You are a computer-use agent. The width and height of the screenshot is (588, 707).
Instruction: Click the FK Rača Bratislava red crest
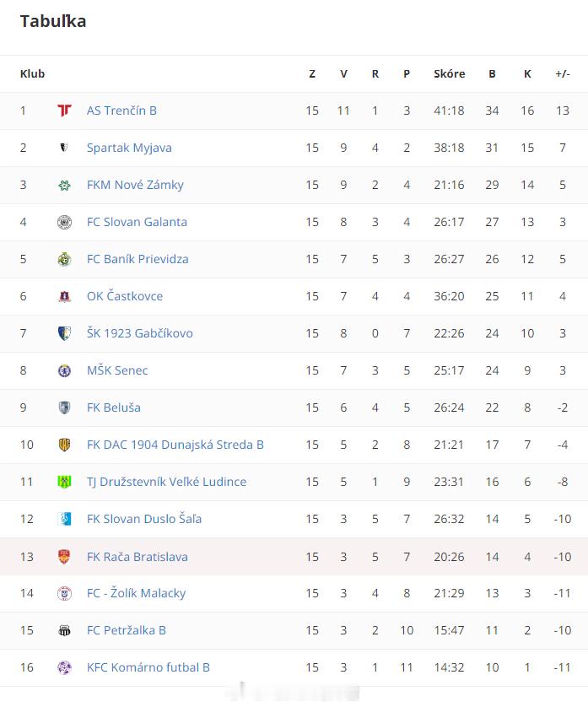[64, 556]
